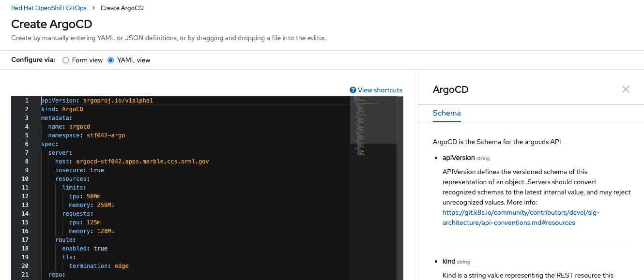Click the 'spec:' key on line 6

(49, 144)
